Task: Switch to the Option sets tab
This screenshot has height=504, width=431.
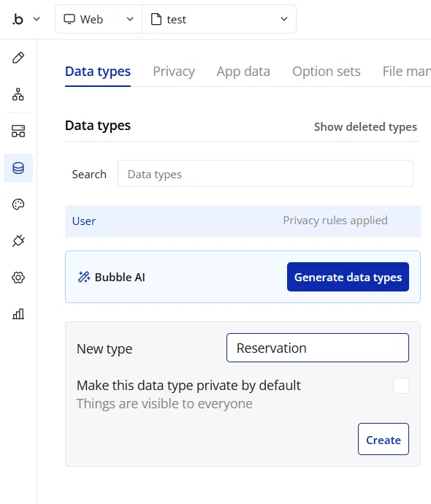Action: 327,72
